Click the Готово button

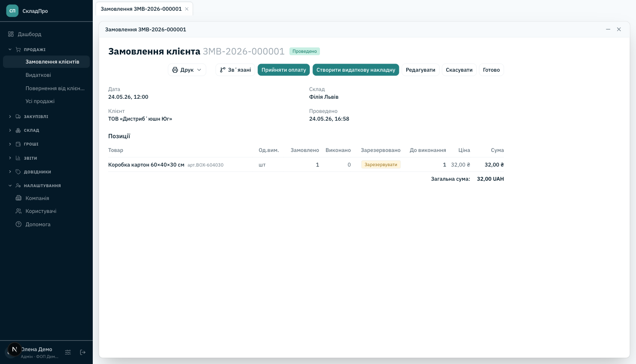click(491, 70)
